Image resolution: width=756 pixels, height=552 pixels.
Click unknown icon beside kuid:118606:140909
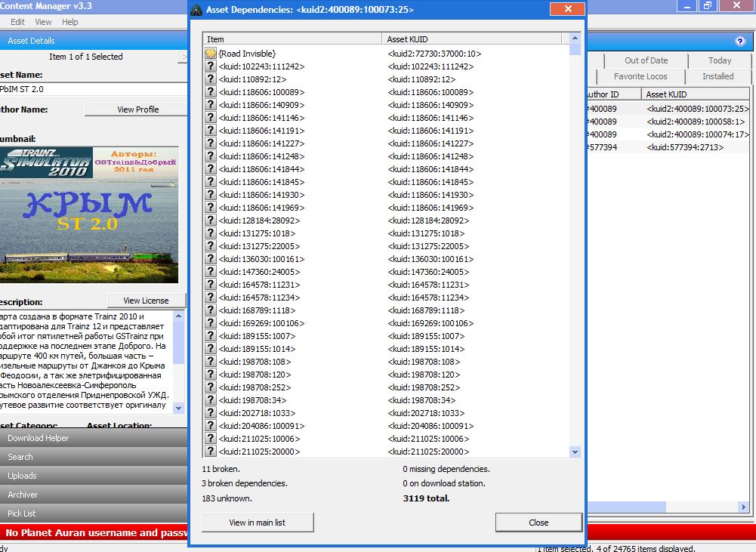click(210, 105)
